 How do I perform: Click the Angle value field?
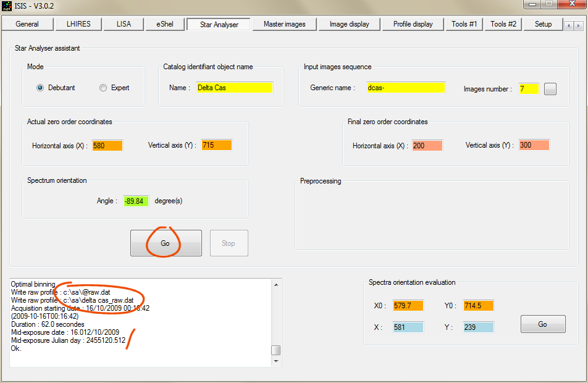click(136, 201)
